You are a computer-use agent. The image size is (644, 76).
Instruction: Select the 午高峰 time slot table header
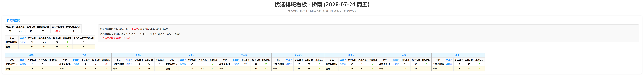191,55
